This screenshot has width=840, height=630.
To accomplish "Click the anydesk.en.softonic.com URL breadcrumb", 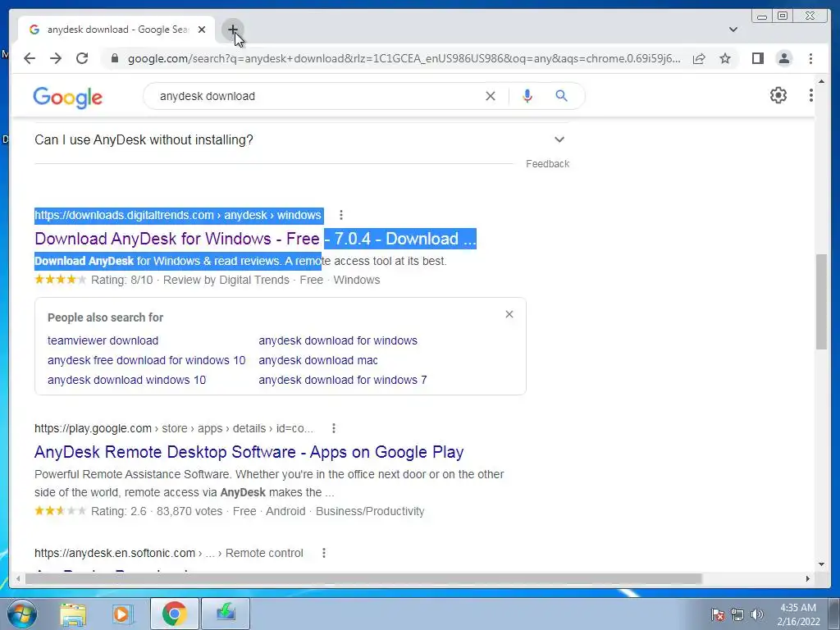I will [x=169, y=554].
